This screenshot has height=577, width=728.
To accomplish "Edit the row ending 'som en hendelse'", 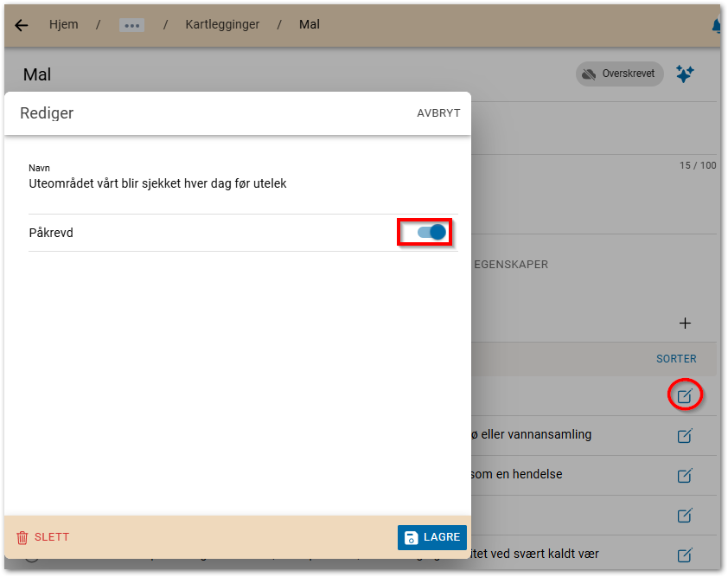I will 685,475.
